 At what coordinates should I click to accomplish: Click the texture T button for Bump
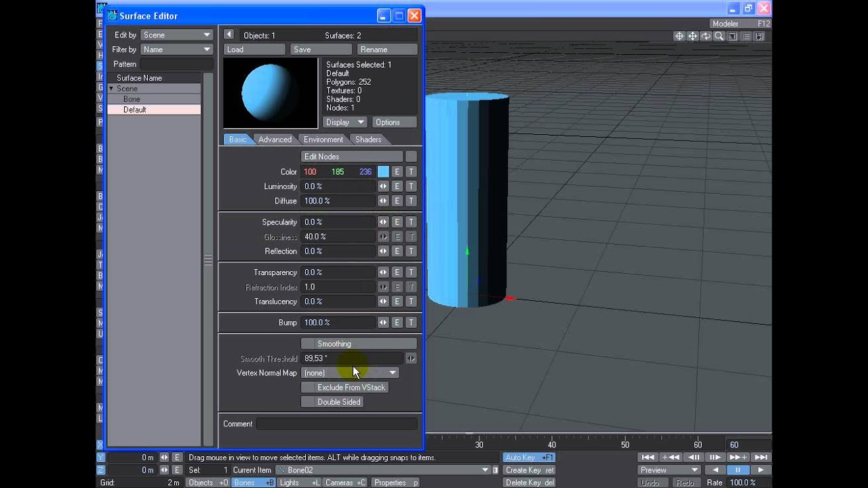tap(411, 323)
